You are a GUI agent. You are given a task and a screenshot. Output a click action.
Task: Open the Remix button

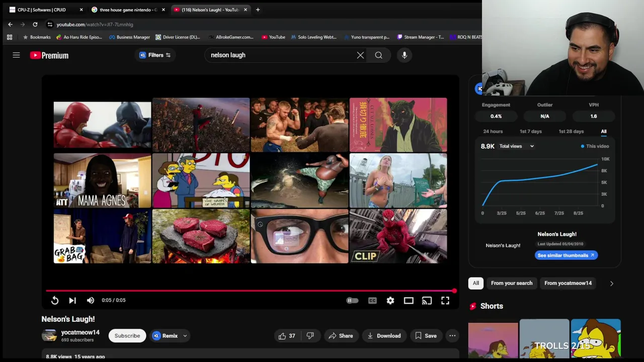point(165,336)
